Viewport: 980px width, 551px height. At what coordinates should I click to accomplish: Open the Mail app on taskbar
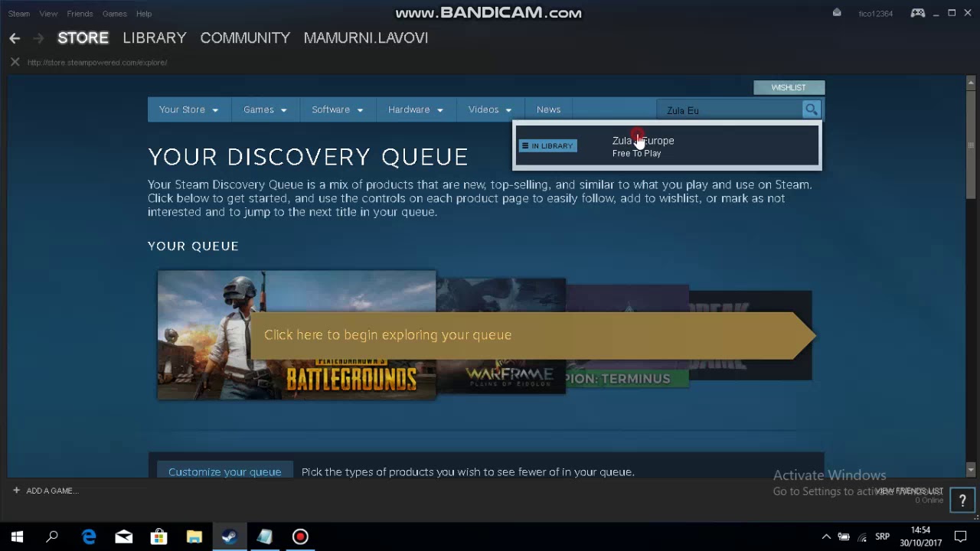click(123, 536)
